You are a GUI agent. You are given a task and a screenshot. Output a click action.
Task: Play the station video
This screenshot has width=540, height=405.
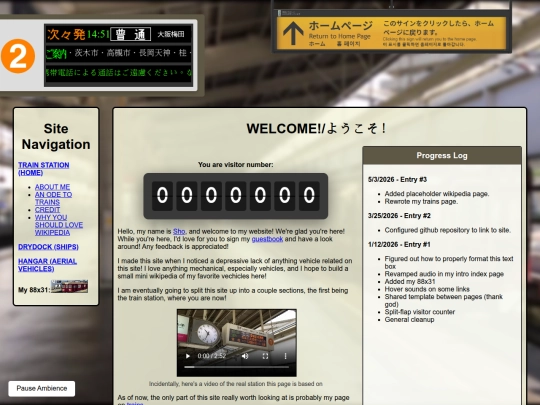188,356
